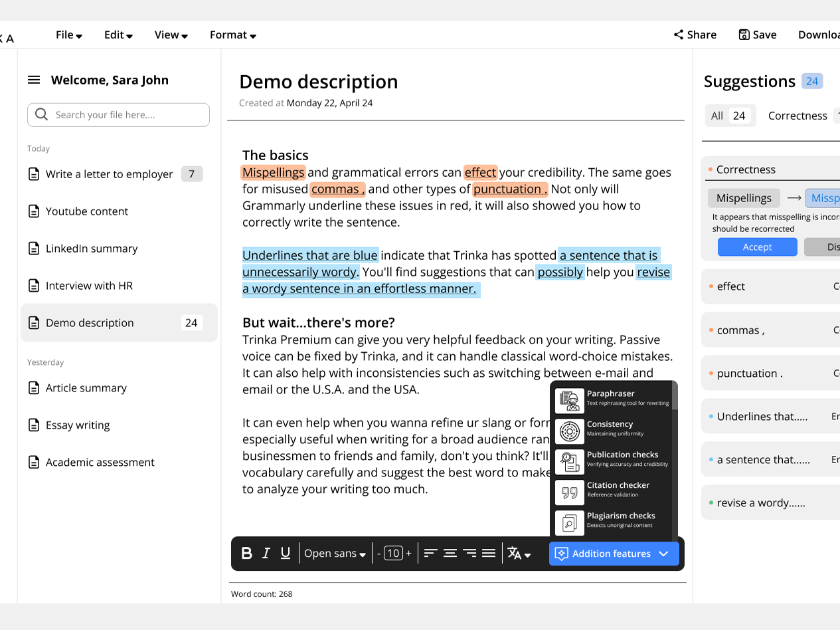The image size is (840, 630).
Task: Open the Open sans font dropdown
Action: pyautogui.click(x=335, y=554)
